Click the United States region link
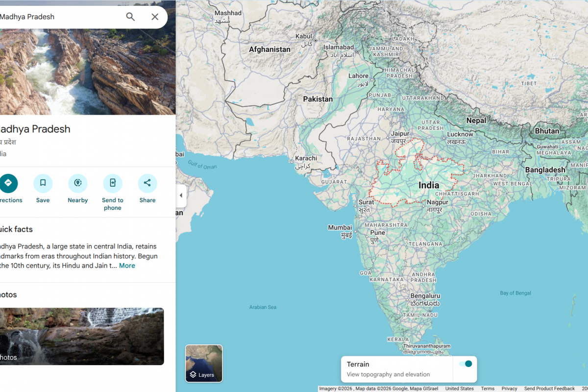 coord(459,389)
